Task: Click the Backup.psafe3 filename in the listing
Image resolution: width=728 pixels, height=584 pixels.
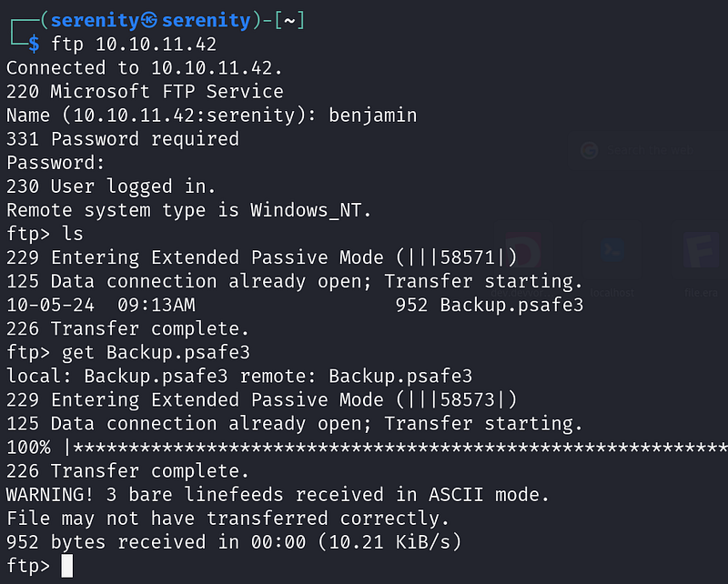Action: (511, 306)
